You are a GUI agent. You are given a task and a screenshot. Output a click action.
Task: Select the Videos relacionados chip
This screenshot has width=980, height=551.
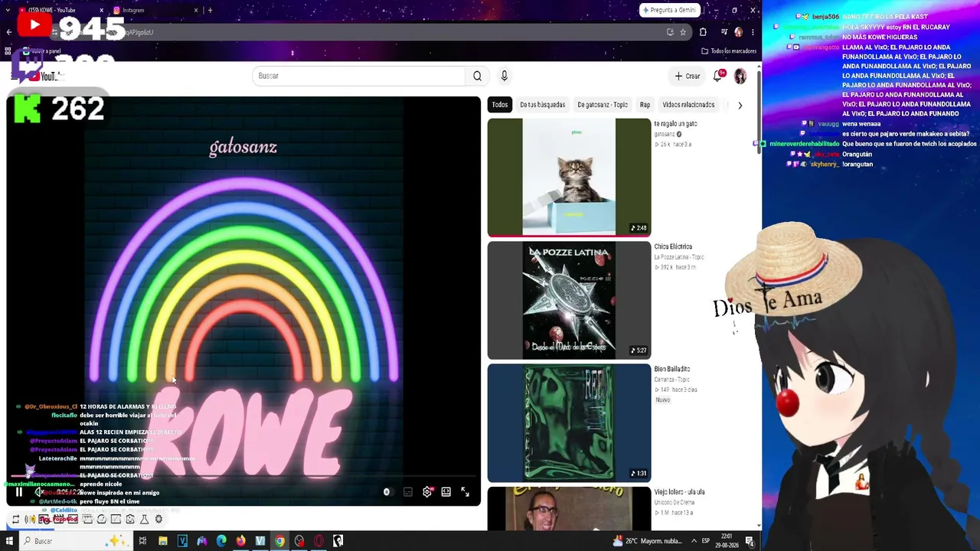688,105
